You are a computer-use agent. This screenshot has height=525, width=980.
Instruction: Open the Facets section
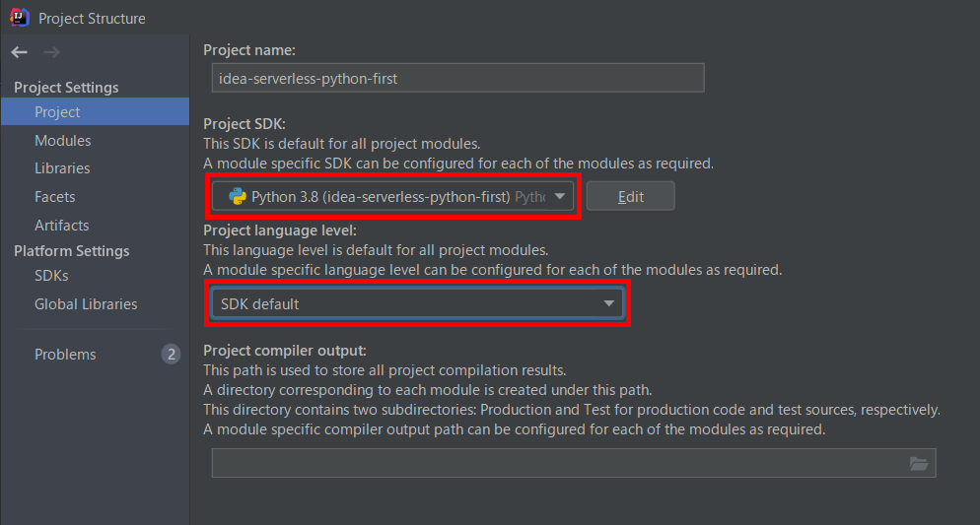(55, 197)
